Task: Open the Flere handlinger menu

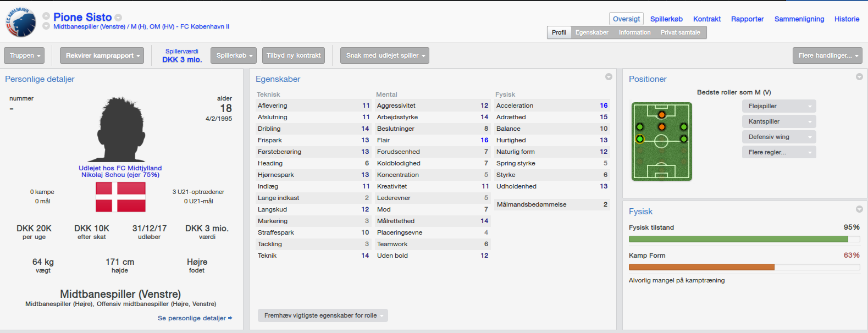Action: (827, 56)
